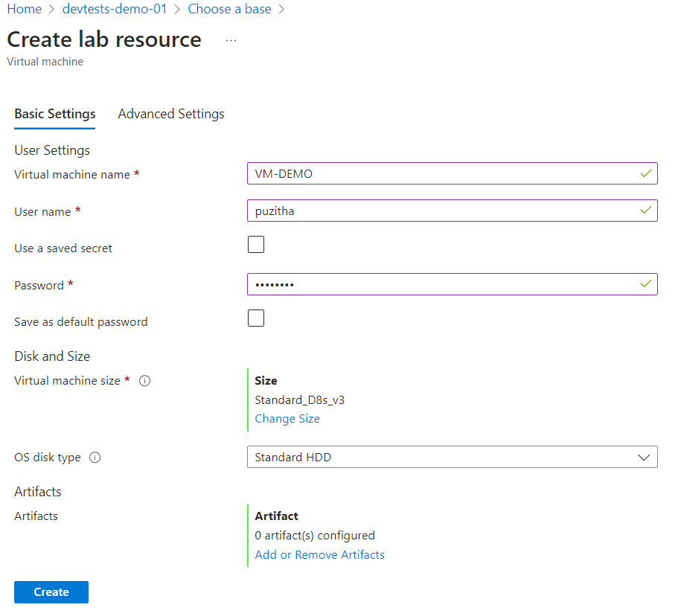Return to Choose a base breadcrumb
The image size is (681, 616).
pyautogui.click(x=229, y=9)
